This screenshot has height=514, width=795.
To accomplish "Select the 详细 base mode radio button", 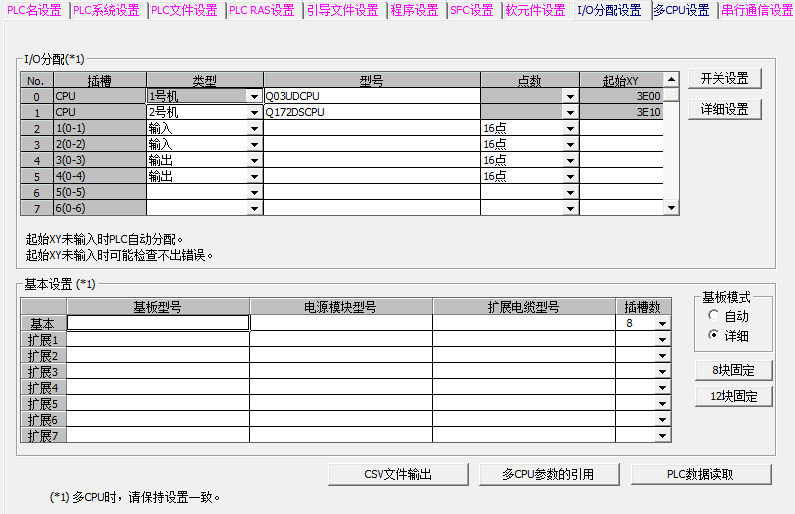I will coord(712,335).
